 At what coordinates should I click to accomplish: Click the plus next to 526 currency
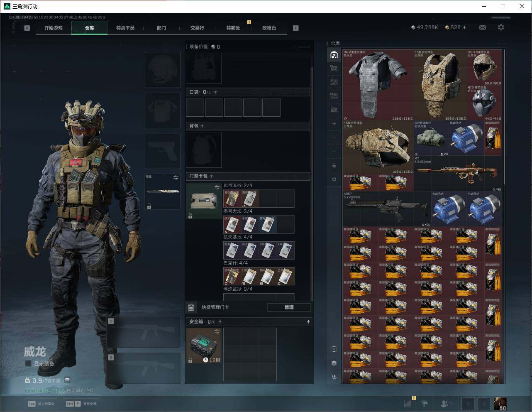(x=465, y=27)
